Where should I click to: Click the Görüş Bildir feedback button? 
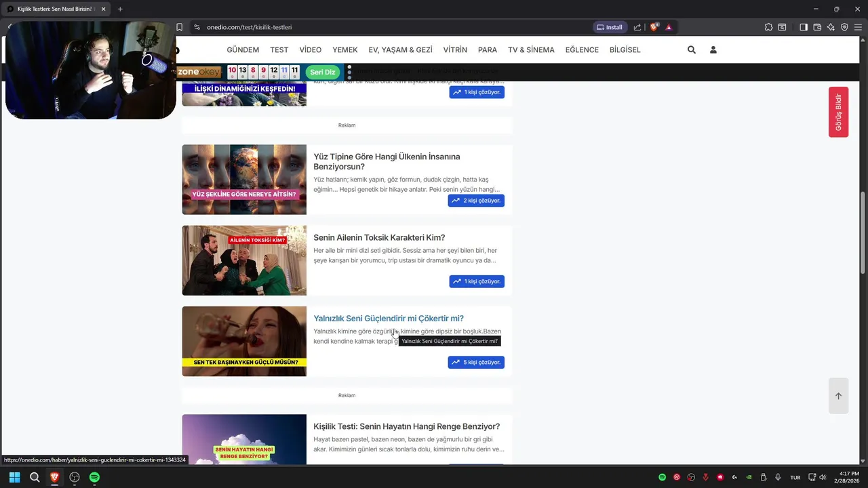coord(838,112)
